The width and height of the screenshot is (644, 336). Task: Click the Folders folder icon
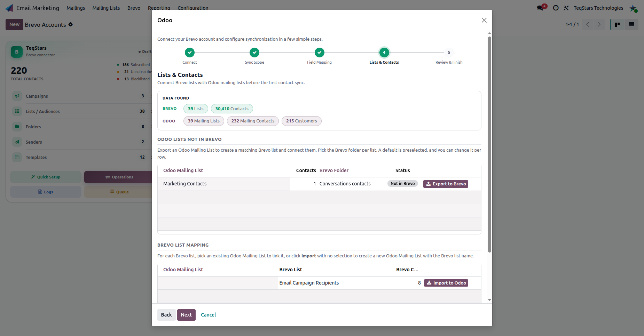[x=17, y=127]
